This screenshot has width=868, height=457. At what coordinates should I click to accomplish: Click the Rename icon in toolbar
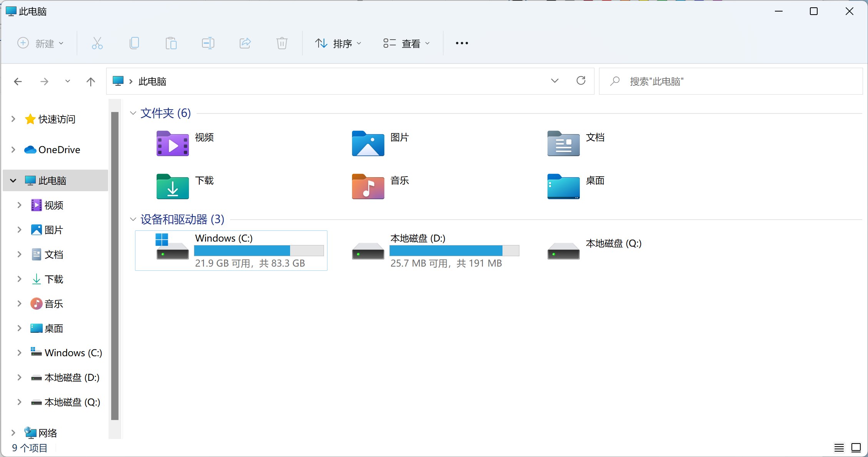click(x=208, y=43)
